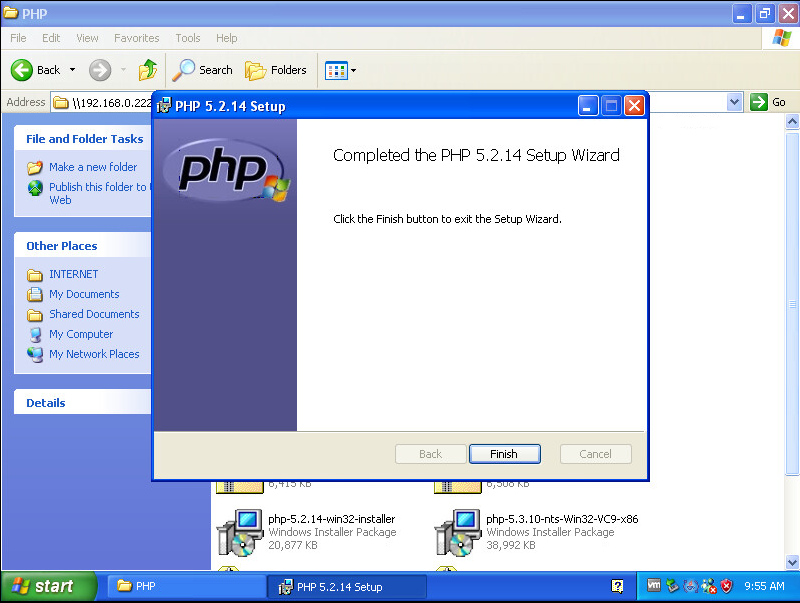Click the setup icon in dialog title bar
Screen dimensions: 800x603
[x=164, y=106]
